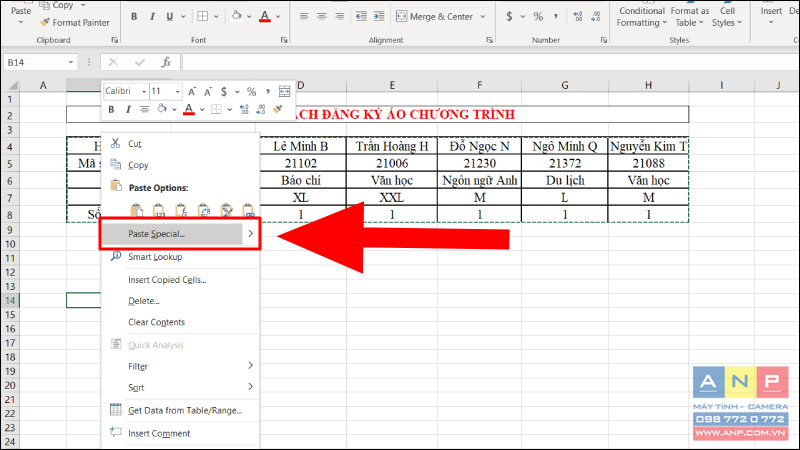Click the Paste Link icon
800x450 pixels.
(248, 210)
